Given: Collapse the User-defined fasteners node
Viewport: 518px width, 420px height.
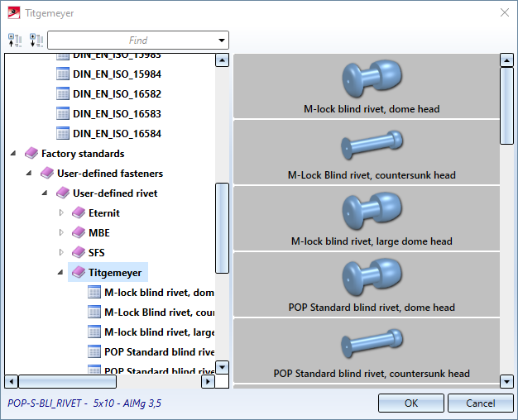Looking at the screenshot, I should (x=29, y=173).
